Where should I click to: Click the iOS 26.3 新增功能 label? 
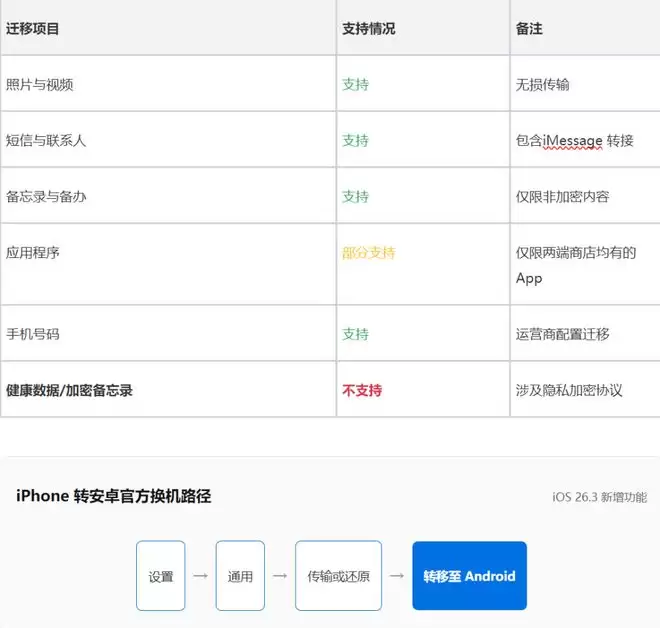tap(599, 497)
